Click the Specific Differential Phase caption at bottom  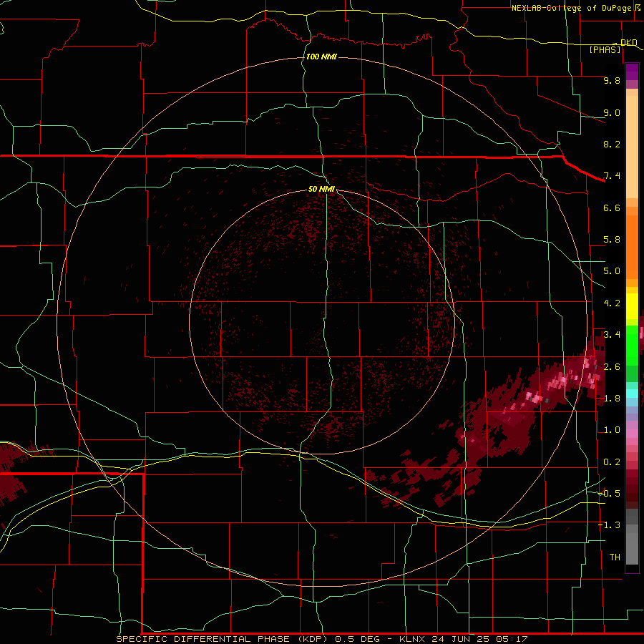[x=321, y=639]
